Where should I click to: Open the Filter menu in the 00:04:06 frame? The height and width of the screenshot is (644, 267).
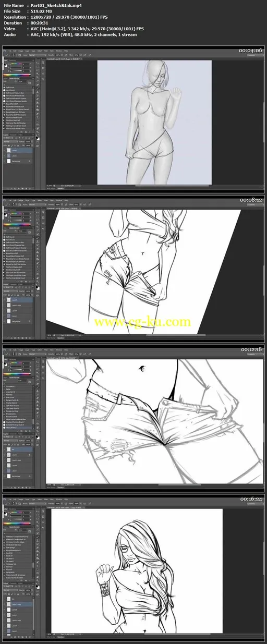tap(46, 51)
